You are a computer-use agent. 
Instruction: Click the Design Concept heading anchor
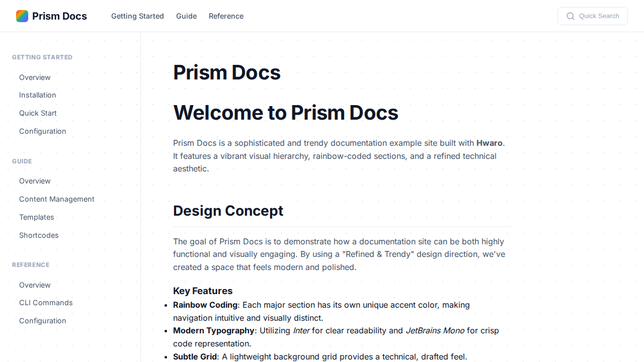click(x=228, y=211)
